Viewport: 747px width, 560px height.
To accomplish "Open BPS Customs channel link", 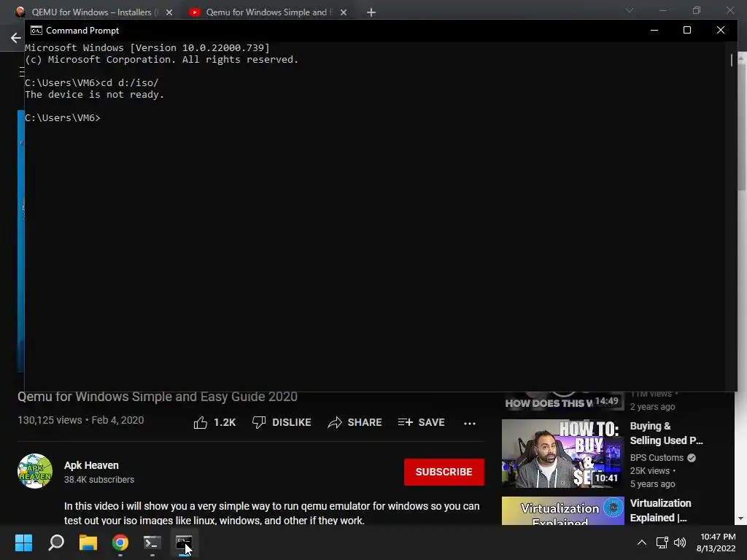I will 657,458.
